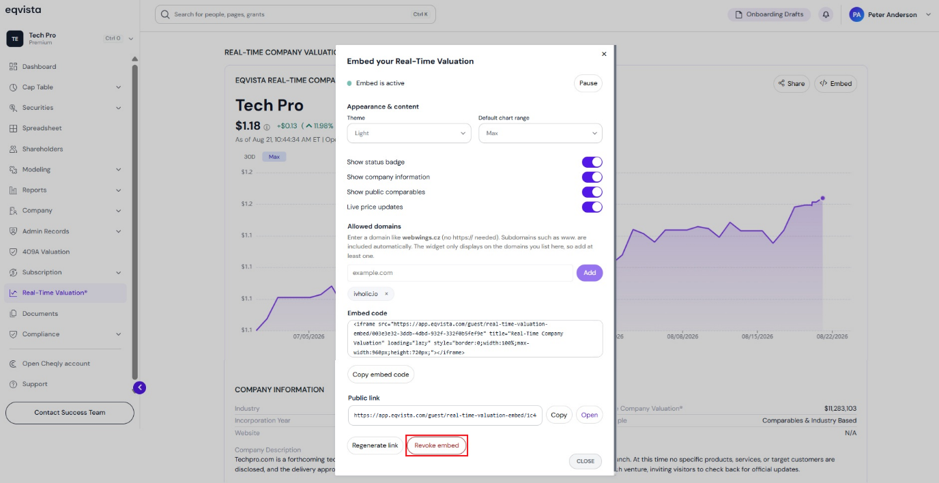This screenshot has width=939, height=483.
Task: Toggle Live price updates switch
Action: [592, 207]
